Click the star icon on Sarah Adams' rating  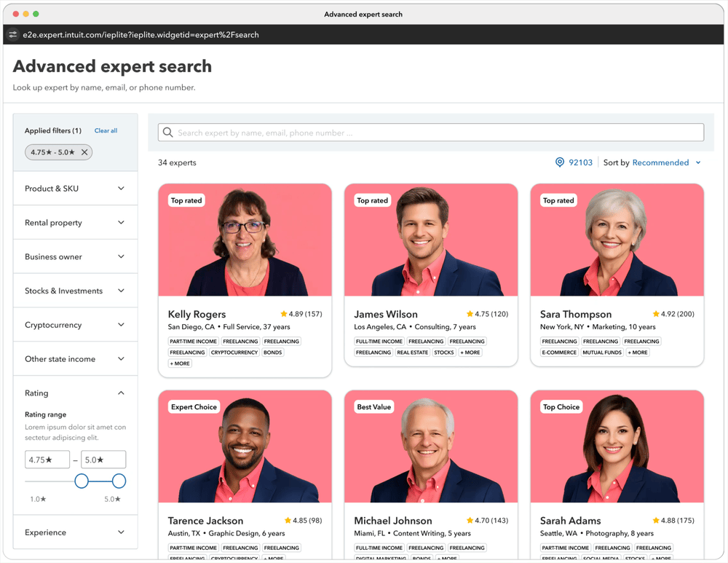coord(656,520)
